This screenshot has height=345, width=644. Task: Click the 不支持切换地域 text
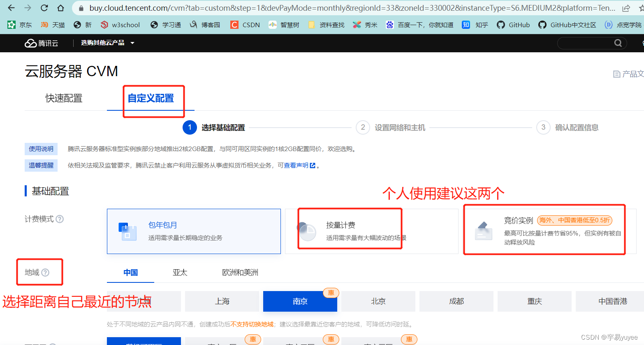point(252,324)
